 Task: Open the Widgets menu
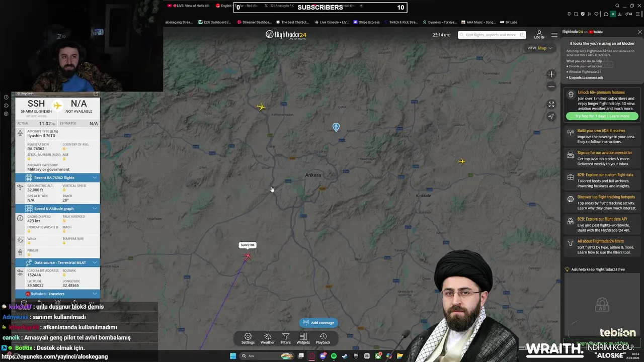[x=303, y=338]
